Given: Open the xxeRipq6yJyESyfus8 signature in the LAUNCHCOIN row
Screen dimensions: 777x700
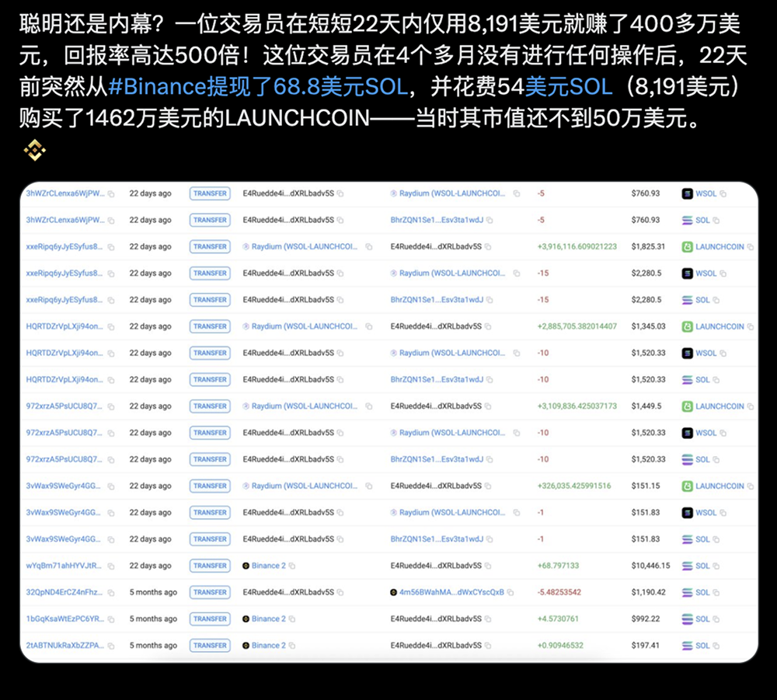Looking at the screenshot, I should [64, 247].
